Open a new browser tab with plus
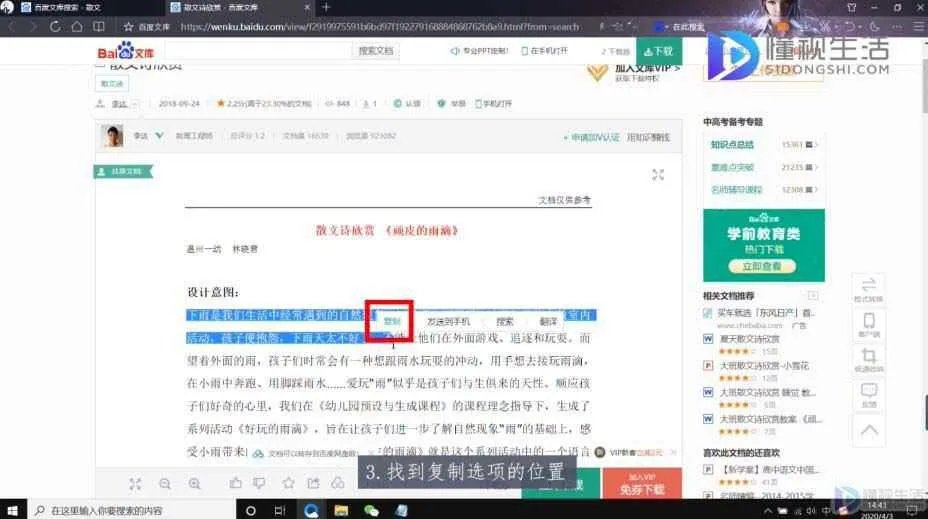 click(326, 7)
